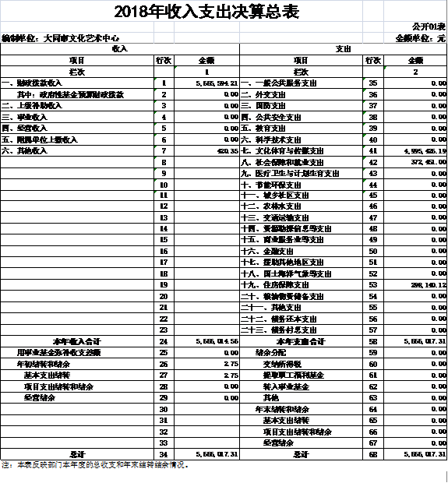Select the 420.35 other-income amount cell
The width and height of the screenshot is (448, 483).
pyautogui.click(x=206, y=151)
